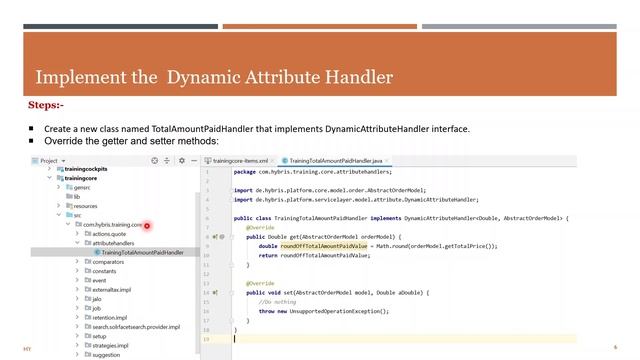Expand the resources folder

(59, 206)
